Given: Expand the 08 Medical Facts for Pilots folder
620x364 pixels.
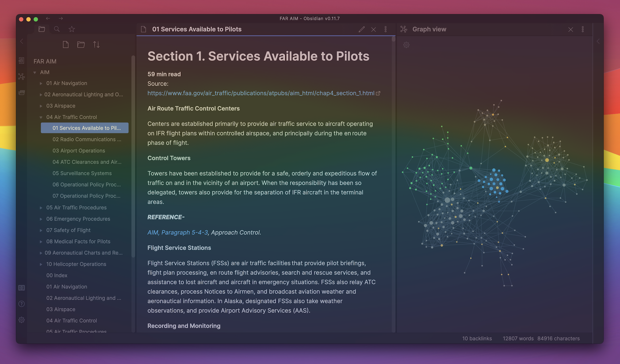Looking at the screenshot, I should pyautogui.click(x=41, y=241).
